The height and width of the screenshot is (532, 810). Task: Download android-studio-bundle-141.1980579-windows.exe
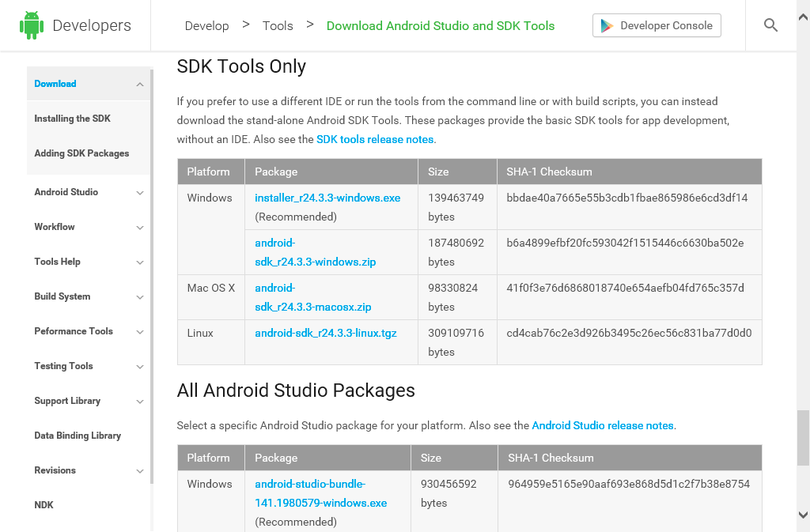click(x=321, y=493)
